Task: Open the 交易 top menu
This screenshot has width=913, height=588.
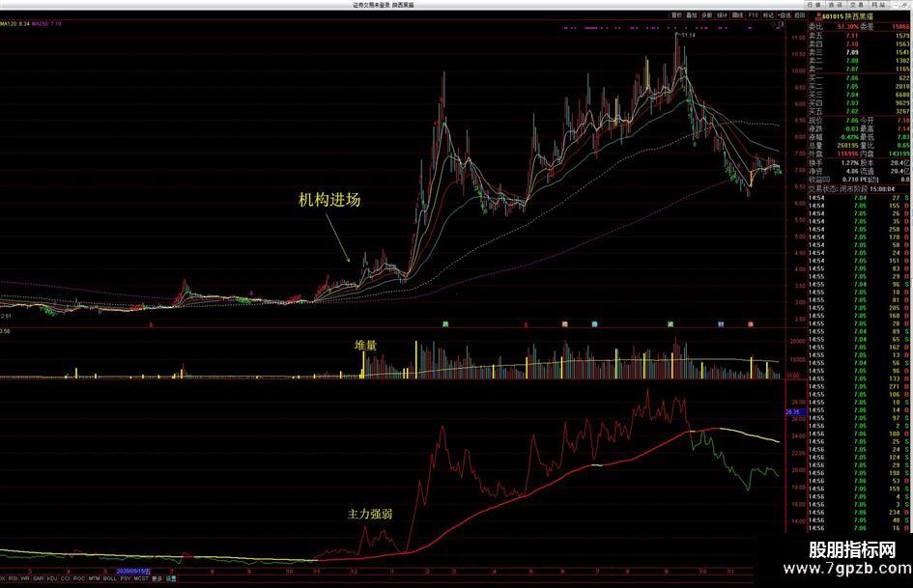Action: (858, 5)
